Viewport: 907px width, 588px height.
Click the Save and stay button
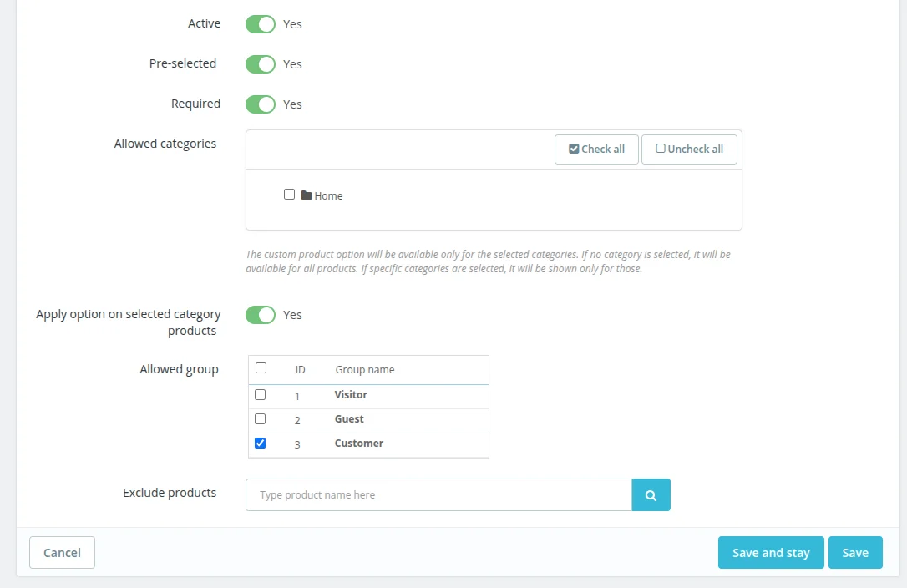pos(771,553)
